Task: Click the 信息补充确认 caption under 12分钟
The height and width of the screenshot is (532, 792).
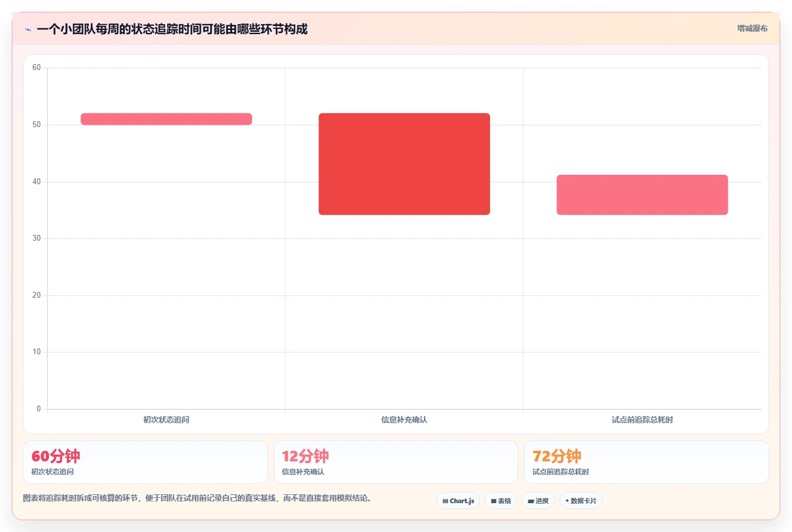Action: [303, 472]
